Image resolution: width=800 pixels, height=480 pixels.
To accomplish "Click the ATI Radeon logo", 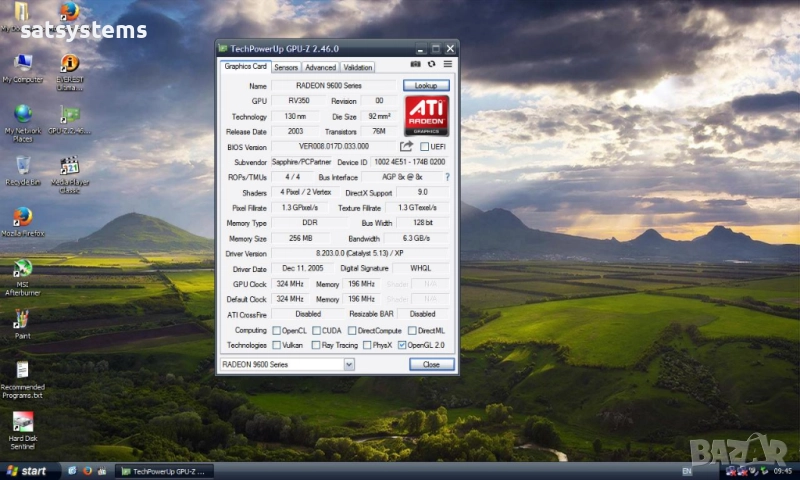I will click(x=427, y=116).
